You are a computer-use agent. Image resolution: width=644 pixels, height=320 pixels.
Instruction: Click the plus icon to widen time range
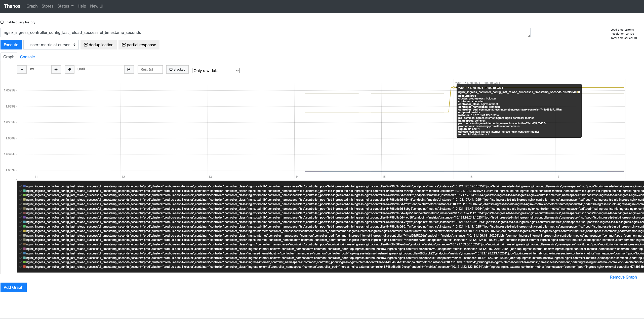point(56,69)
